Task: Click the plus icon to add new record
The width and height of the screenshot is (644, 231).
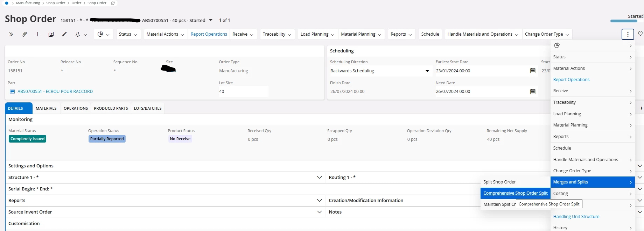Action: 37,34
